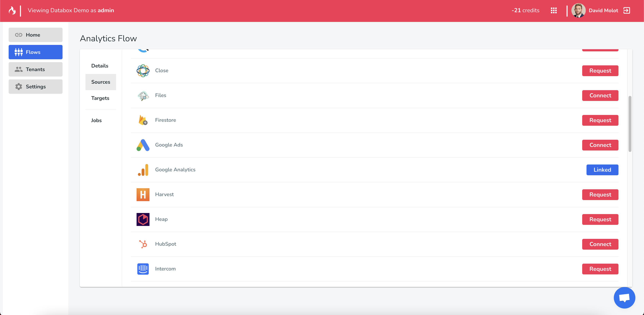The width and height of the screenshot is (644, 315).
Task: Click the Harvest logo icon
Action: tap(143, 195)
